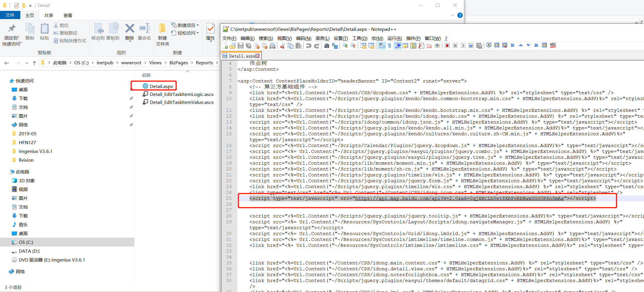This screenshot has height=292, width=644.
Task: Click the Zoom In magnifier icon
Action: [x=345, y=46]
